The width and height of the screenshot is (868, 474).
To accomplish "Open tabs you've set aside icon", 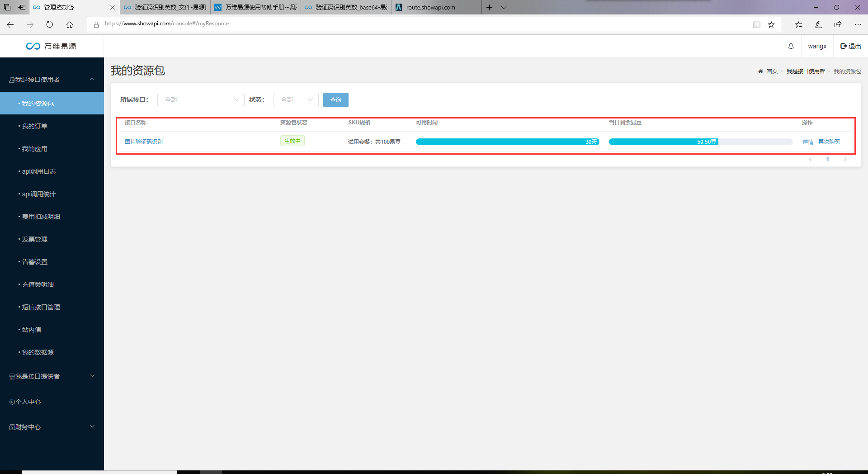I will pyautogui.click(x=7, y=7).
